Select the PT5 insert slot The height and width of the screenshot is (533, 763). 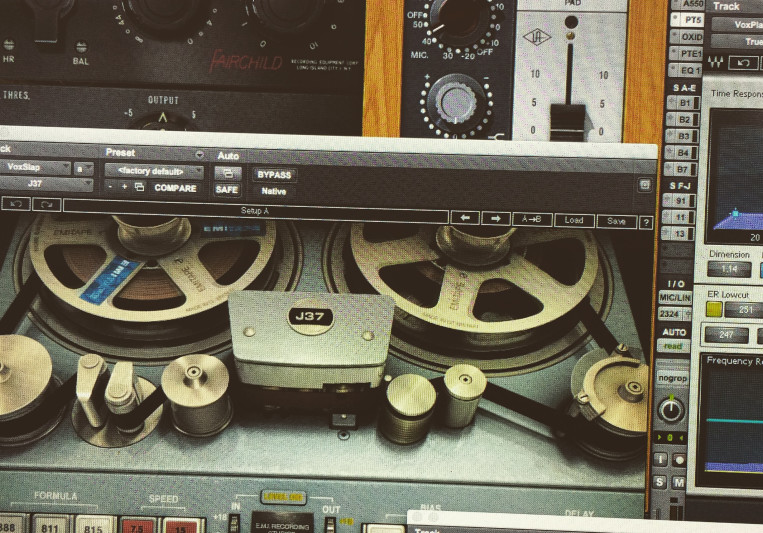[x=687, y=20]
